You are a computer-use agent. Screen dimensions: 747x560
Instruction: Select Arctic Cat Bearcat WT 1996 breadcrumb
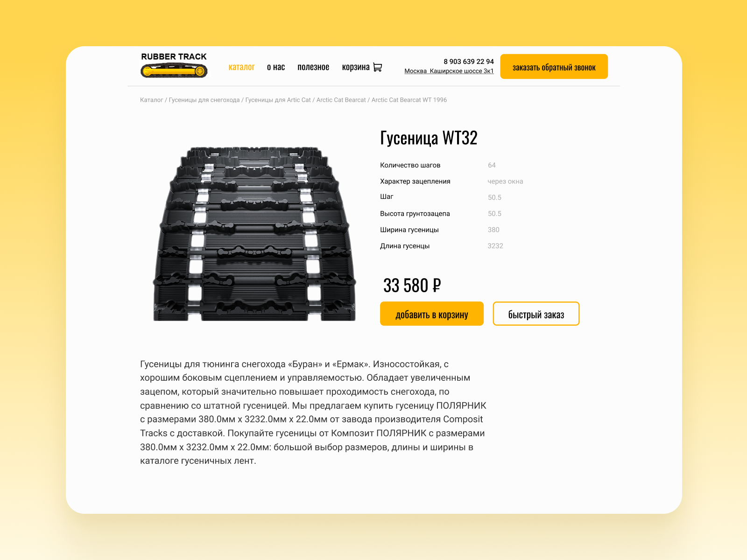(409, 100)
